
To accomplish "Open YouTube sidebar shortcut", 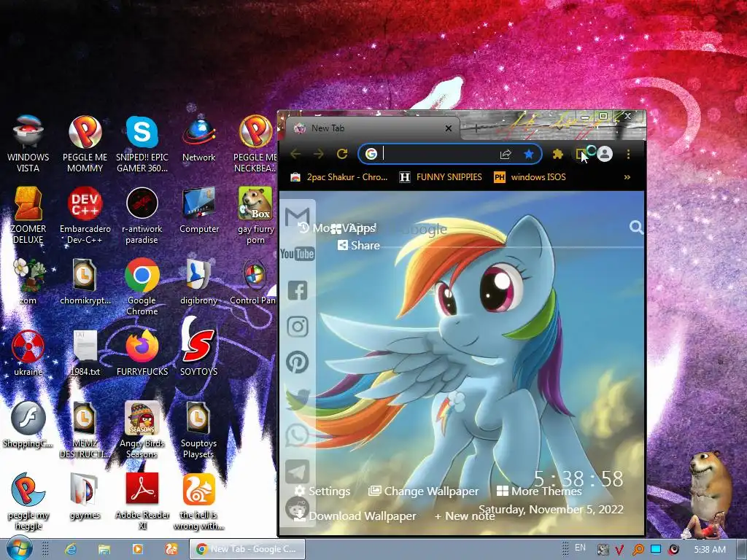I will point(298,254).
